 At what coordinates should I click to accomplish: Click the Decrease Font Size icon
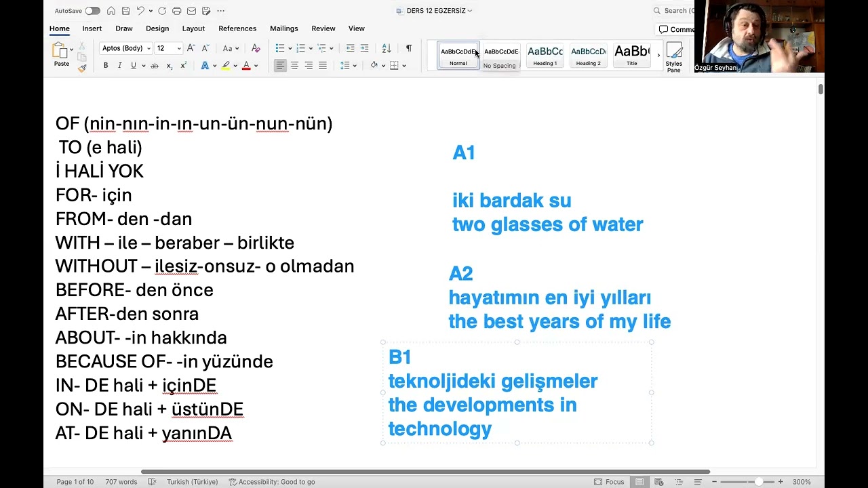(x=205, y=48)
